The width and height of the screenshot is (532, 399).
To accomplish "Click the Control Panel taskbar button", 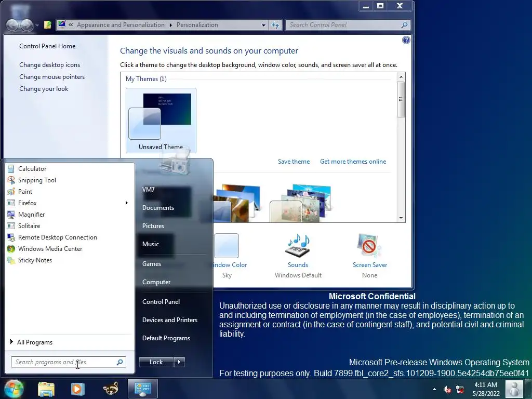I will click(143, 389).
